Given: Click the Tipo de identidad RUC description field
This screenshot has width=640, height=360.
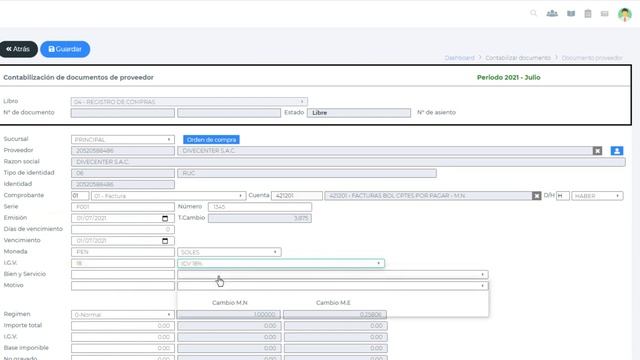Looking at the screenshot, I should 307,173.
